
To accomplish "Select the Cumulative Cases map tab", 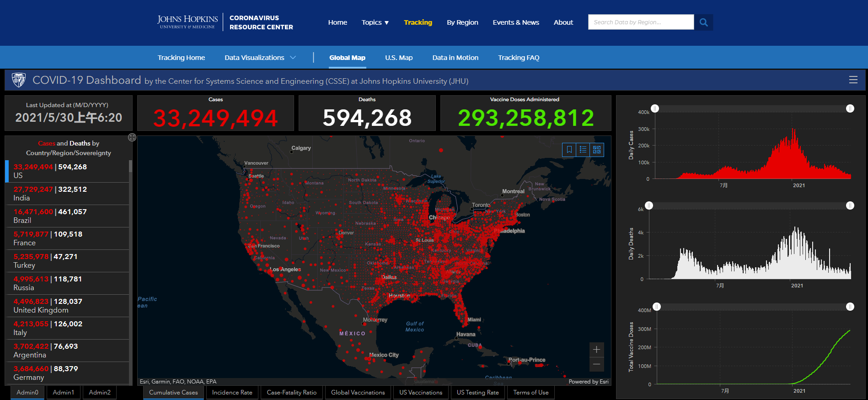I will (173, 393).
